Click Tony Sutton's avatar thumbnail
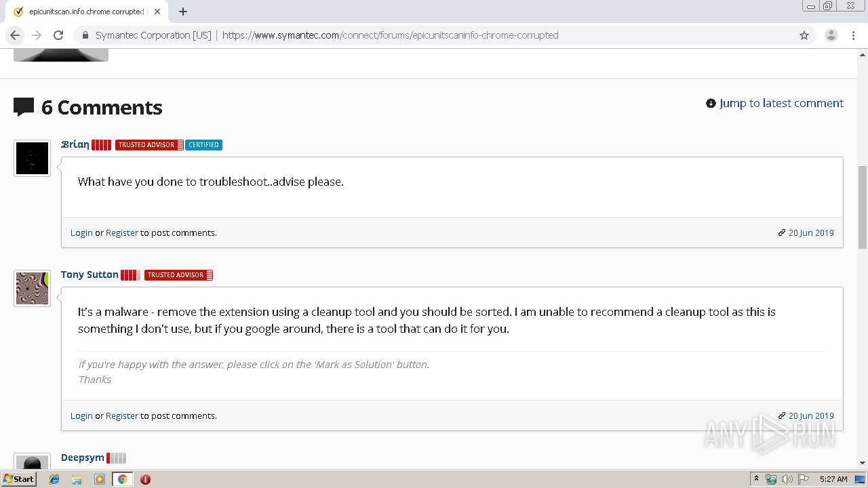The height and width of the screenshot is (488, 868). (33, 288)
